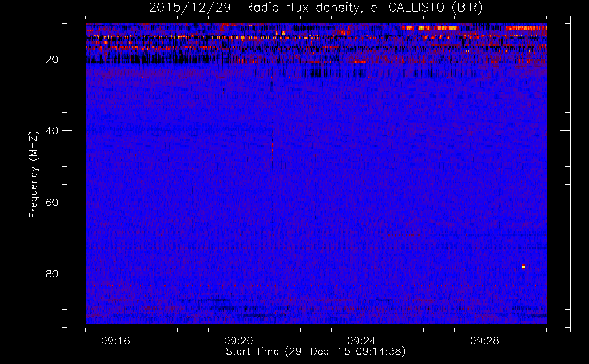Click the 40 frequency tick label
The height and width of the screenshot is (364, 589).
tap(52, 131)
